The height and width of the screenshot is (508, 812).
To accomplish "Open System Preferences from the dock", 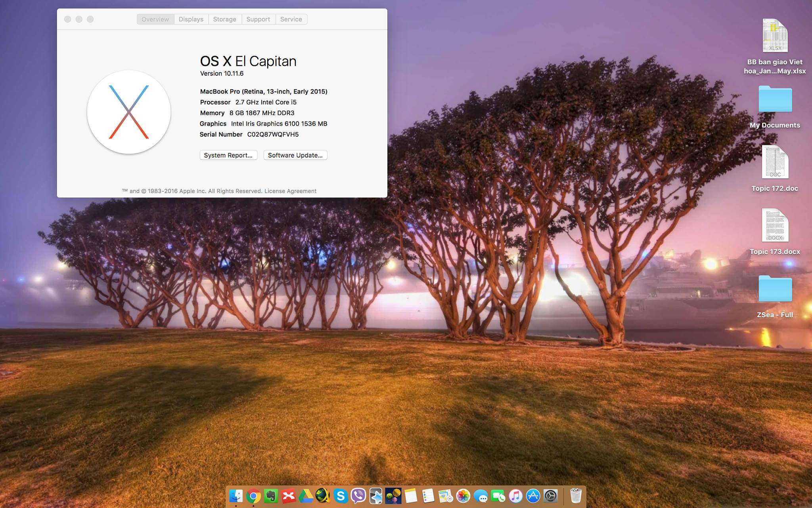I will [x=550, y=496].
